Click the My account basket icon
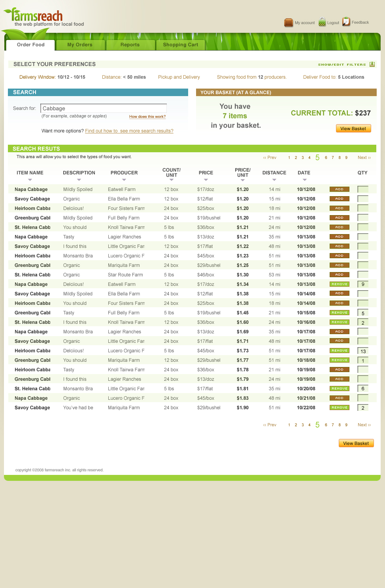This screenshot has height=588, width=385. click(289, 23)
